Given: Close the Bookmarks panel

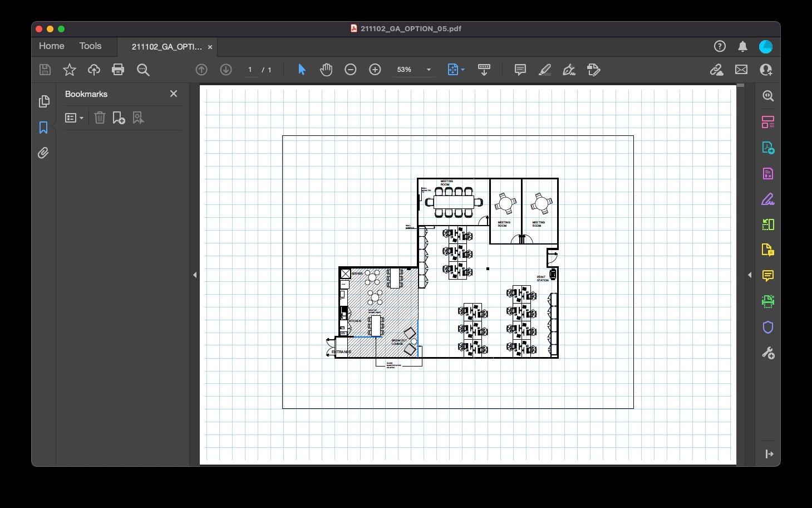Looking at the screenshot, I should point(174,94).
